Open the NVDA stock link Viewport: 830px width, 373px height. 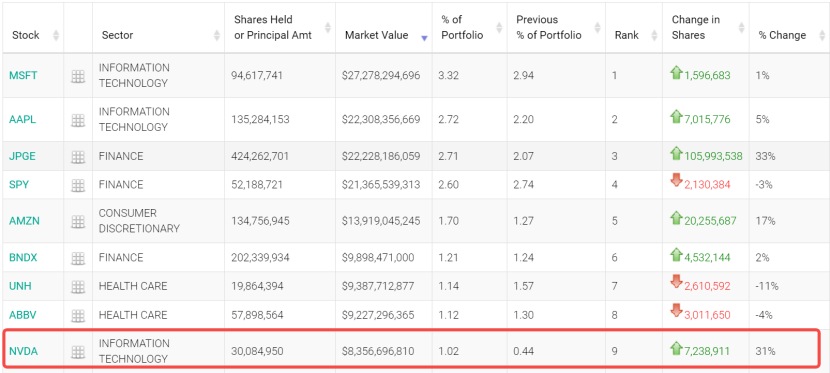point(23,351)
